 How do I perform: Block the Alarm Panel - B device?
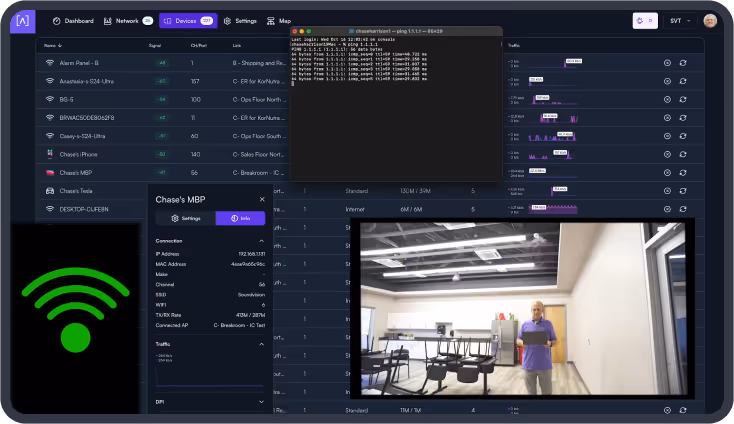[x=668, y=63]
